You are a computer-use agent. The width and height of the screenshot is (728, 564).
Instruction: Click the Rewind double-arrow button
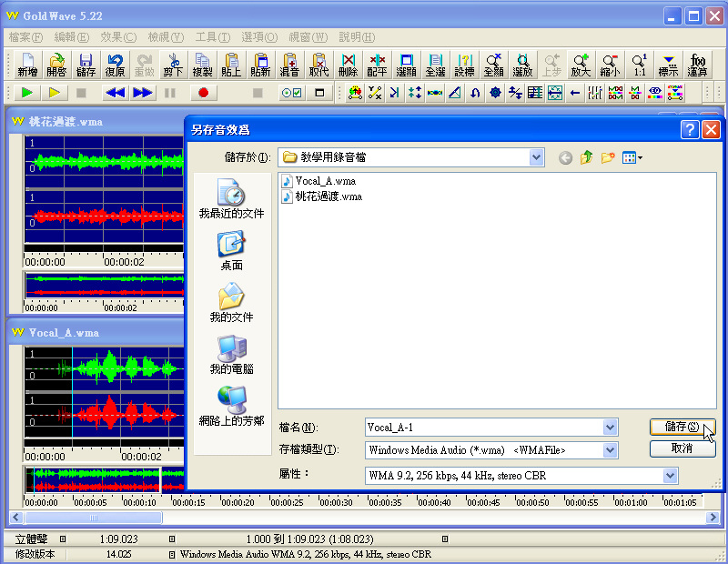115,93
